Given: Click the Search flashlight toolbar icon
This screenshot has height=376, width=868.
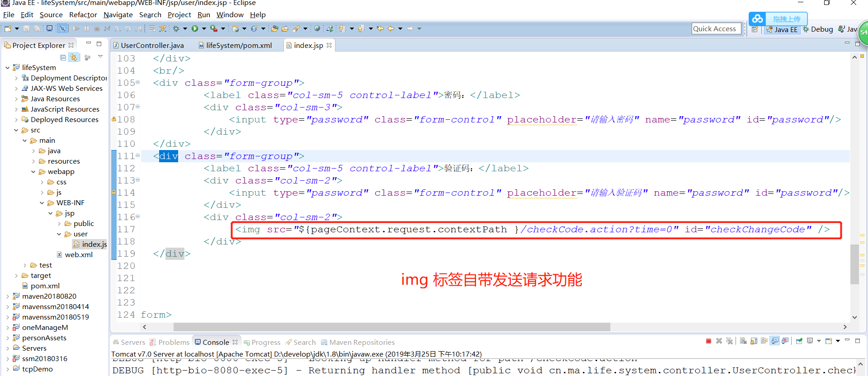Looking at the screenshot, I should tap(296, 28).
